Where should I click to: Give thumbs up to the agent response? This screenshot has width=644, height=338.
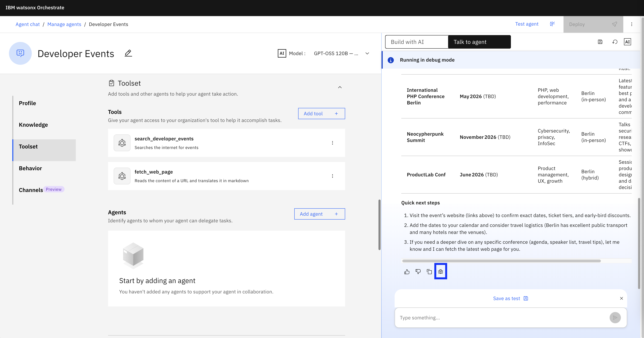(407, 272)
